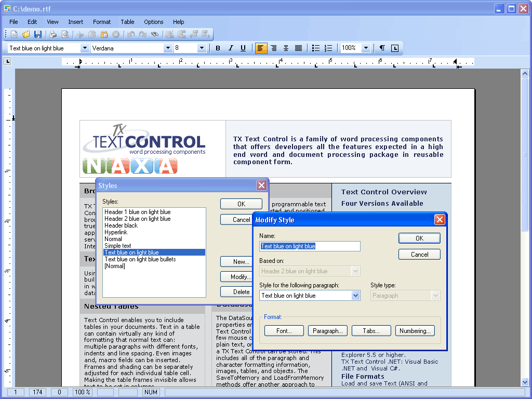Toggle the show control characters pilcrow button
Viewport: 532px width, 399px height.
click(x=382, y=48)
